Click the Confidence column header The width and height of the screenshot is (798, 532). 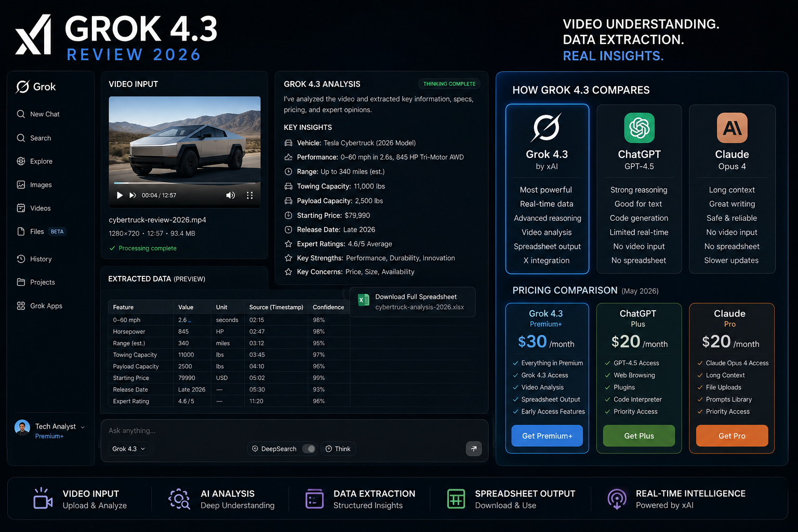[328, 307]
